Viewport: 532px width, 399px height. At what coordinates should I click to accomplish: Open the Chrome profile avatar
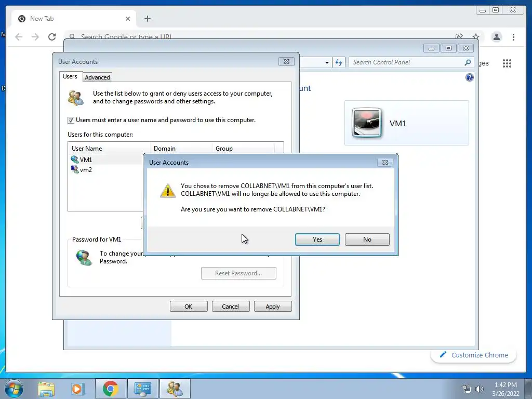point(496,37)
